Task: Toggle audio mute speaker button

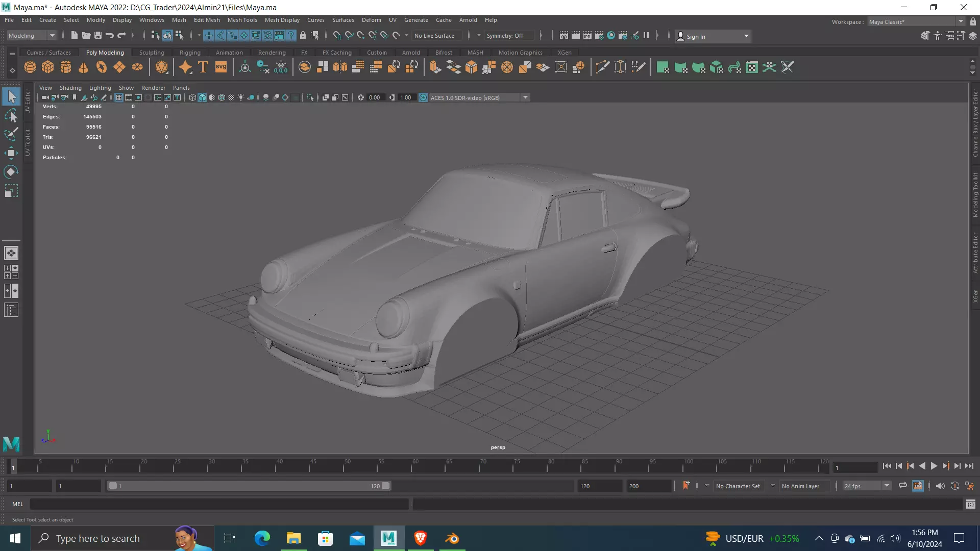Action: pos(940,486)
